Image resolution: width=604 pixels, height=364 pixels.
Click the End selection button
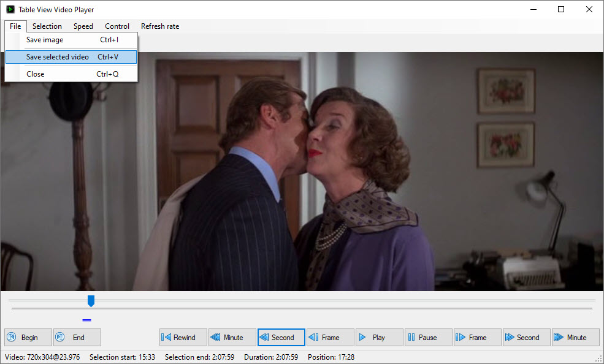(x=77, y=338)
